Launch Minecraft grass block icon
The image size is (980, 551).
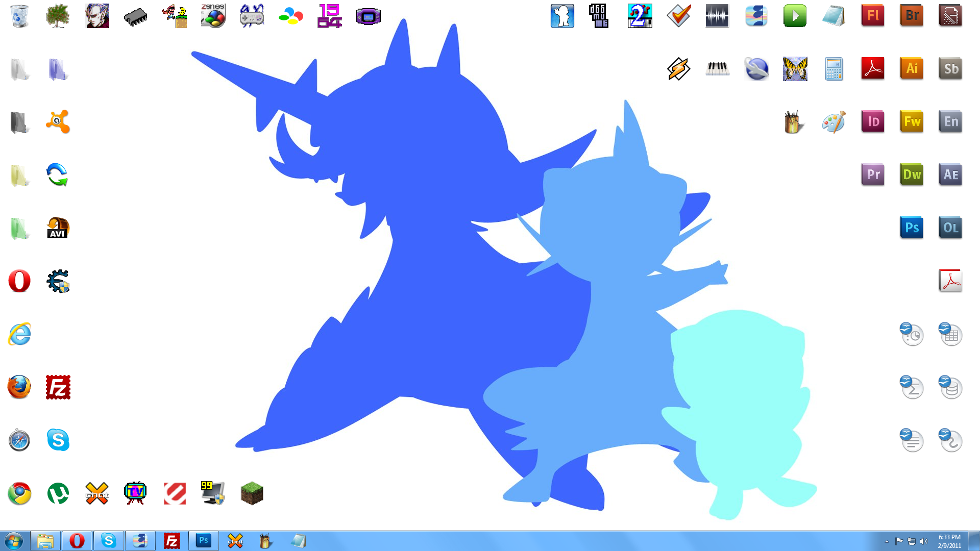[252, 493]
